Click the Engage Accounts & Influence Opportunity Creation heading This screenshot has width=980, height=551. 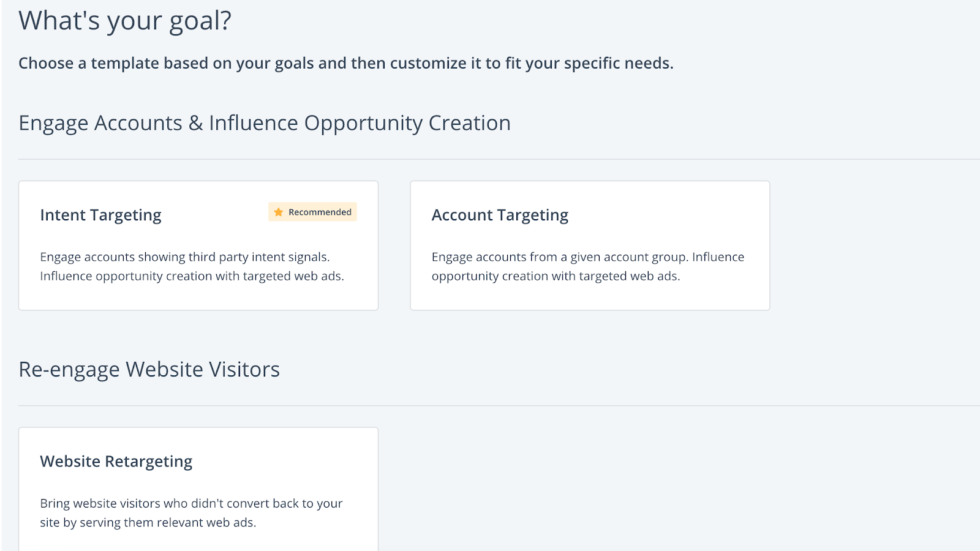265,123
